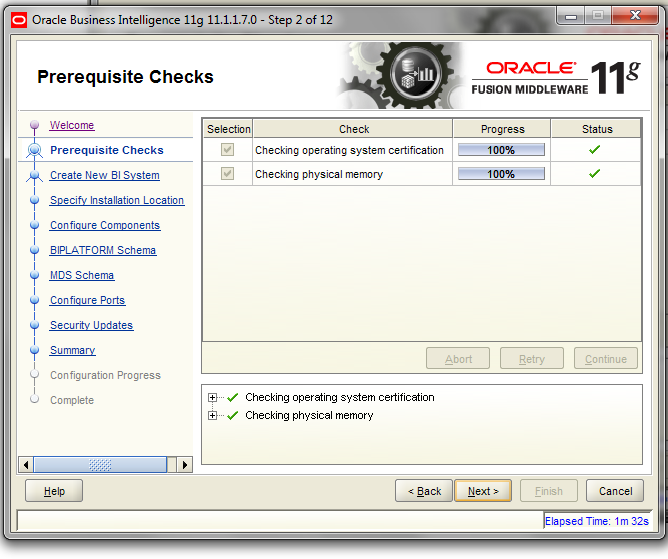The width and height of the screenshot is (668, 559).
Task: Jump to Summary step
Action: (72, 350)
